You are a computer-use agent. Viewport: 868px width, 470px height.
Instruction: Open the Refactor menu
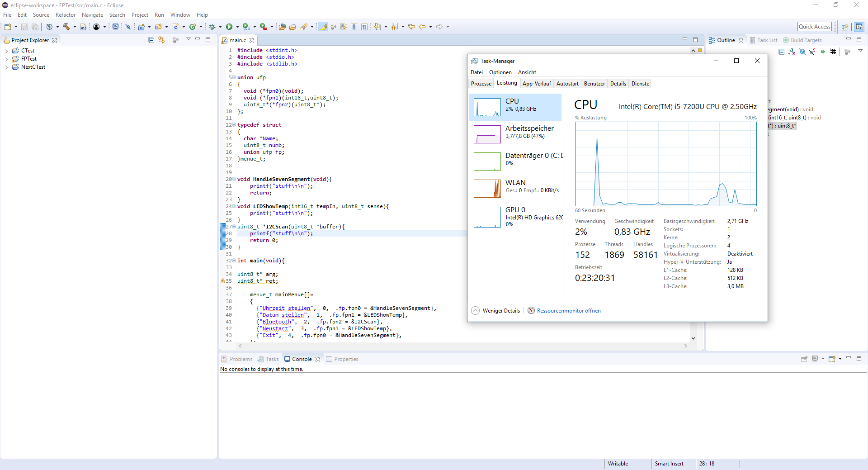click(x=66, y=15)
